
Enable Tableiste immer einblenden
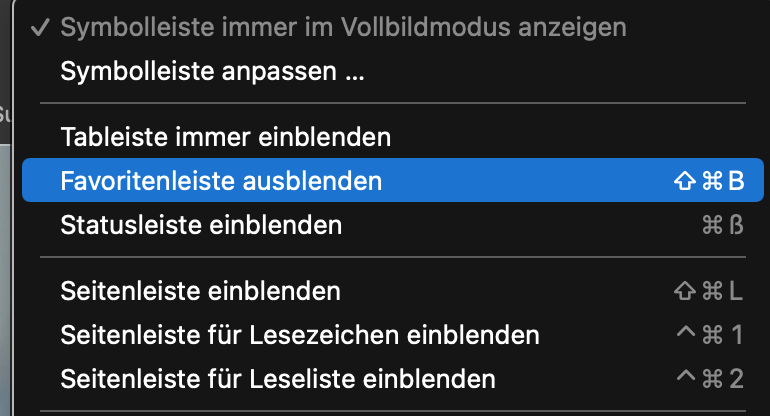coord(225,135)
